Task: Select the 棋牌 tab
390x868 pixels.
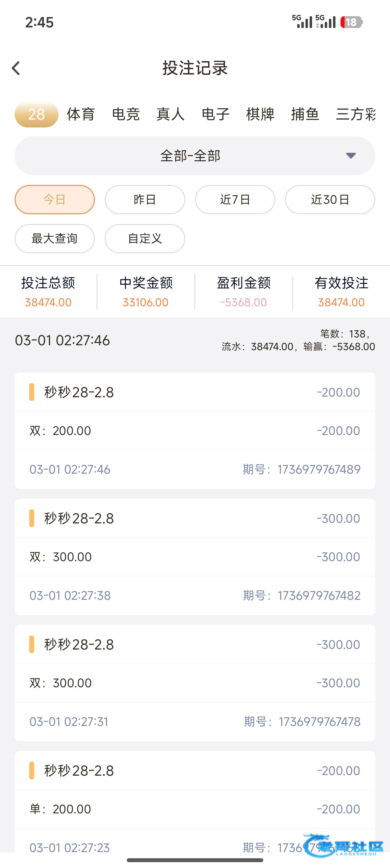Action: pos(260,114)
